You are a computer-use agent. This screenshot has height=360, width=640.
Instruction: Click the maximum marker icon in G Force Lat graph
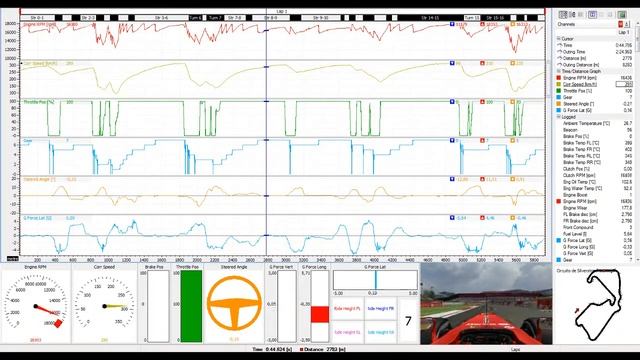coord(482,218)
